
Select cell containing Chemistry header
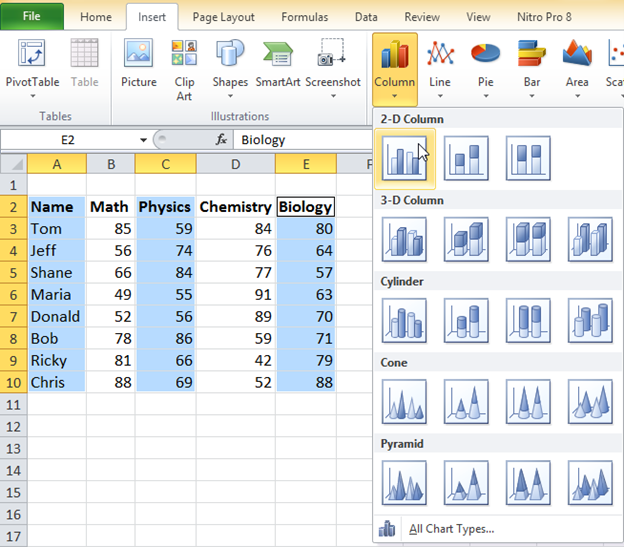[x=235, y=207]
